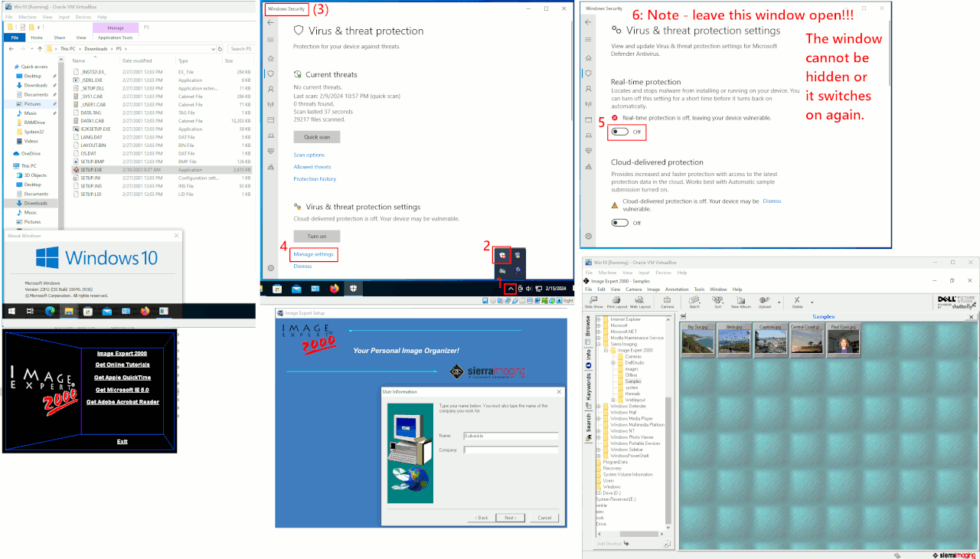Click the Delete toolbar icon

797,303
